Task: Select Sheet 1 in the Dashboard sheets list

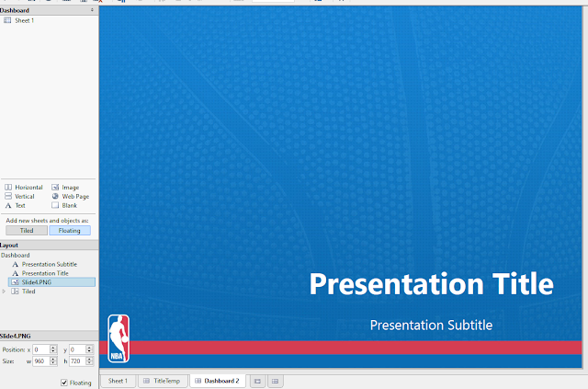Action: (x=25, y=20)
